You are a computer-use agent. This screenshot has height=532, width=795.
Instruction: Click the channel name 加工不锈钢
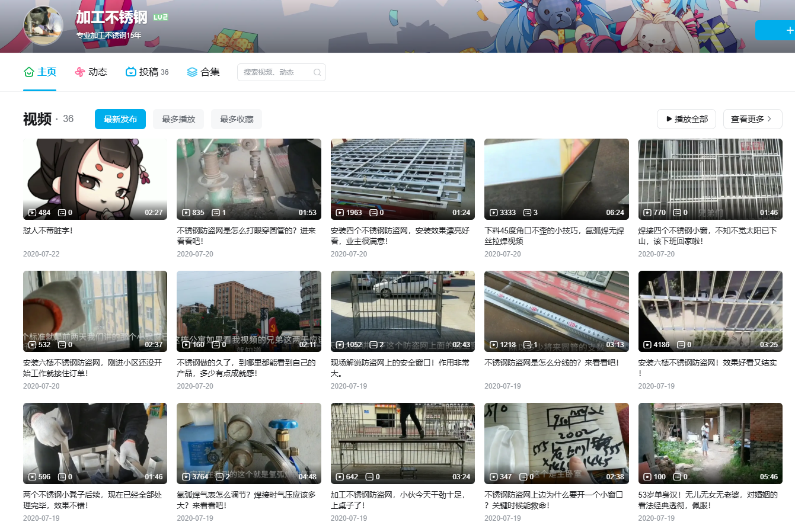coord(111,17)
